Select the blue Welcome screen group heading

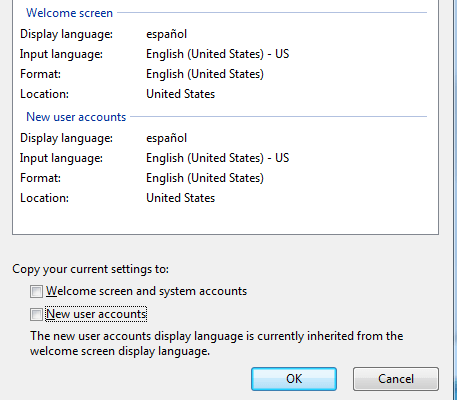click(69, 13)
